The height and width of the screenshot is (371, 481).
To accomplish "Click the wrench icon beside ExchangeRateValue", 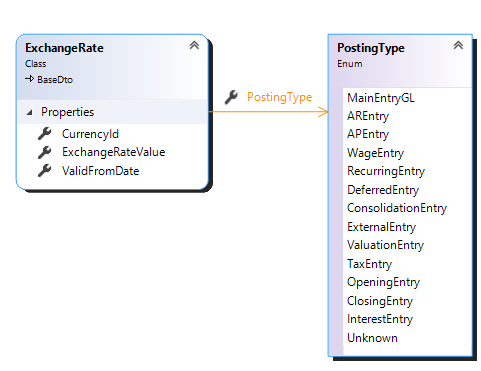I will [45, 152].
